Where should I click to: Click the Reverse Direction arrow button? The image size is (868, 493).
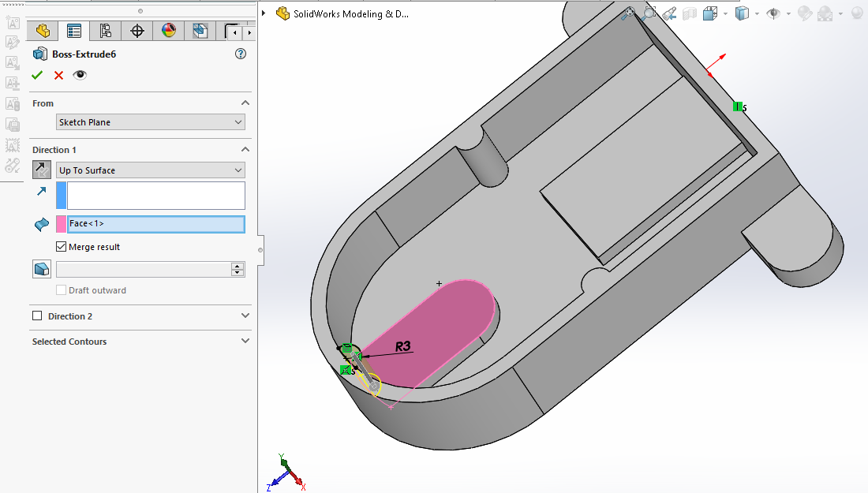[x=42, y=170]
